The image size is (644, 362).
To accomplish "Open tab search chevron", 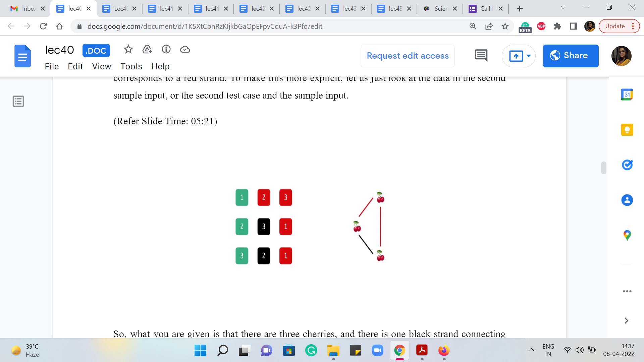I will (x=563, y=8).
